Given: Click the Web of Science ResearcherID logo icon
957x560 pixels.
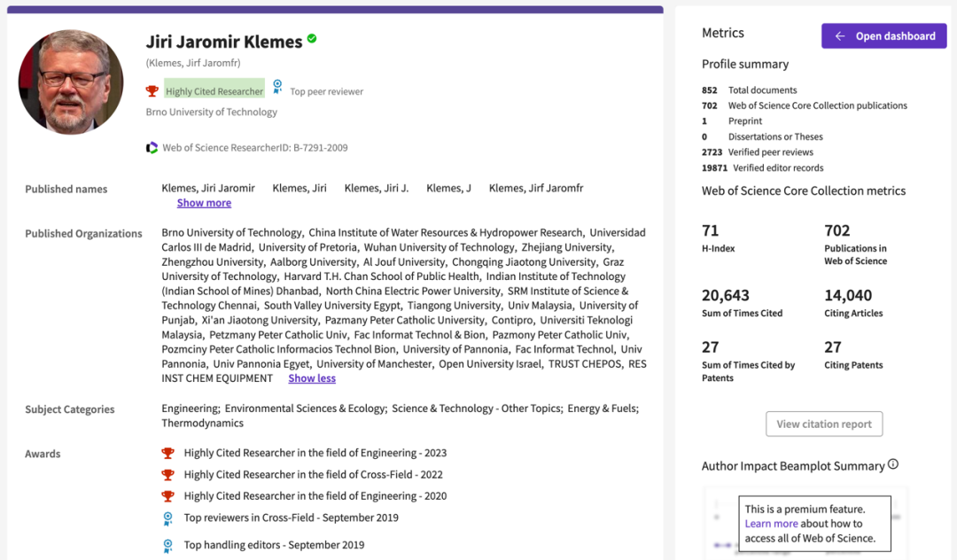Looking at the screenshot, I should coord(152,148).
